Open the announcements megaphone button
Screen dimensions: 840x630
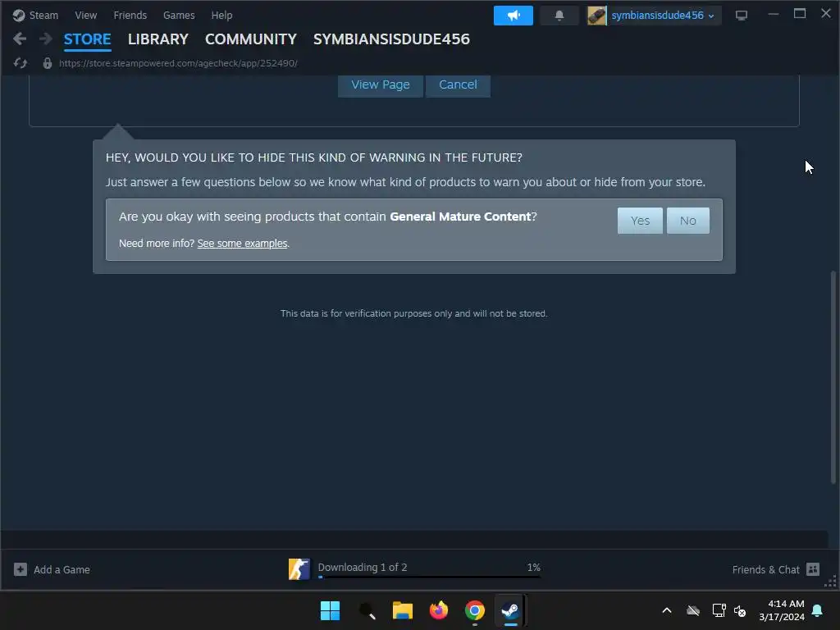(x=514, y=16)
